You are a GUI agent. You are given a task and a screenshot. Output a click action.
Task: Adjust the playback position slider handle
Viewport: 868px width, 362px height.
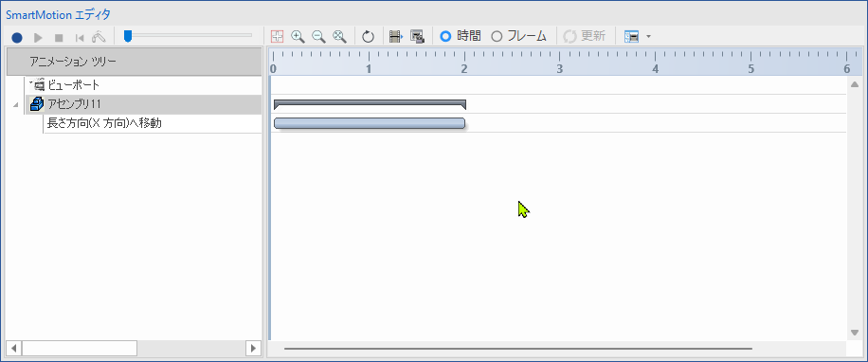point(128,36)
